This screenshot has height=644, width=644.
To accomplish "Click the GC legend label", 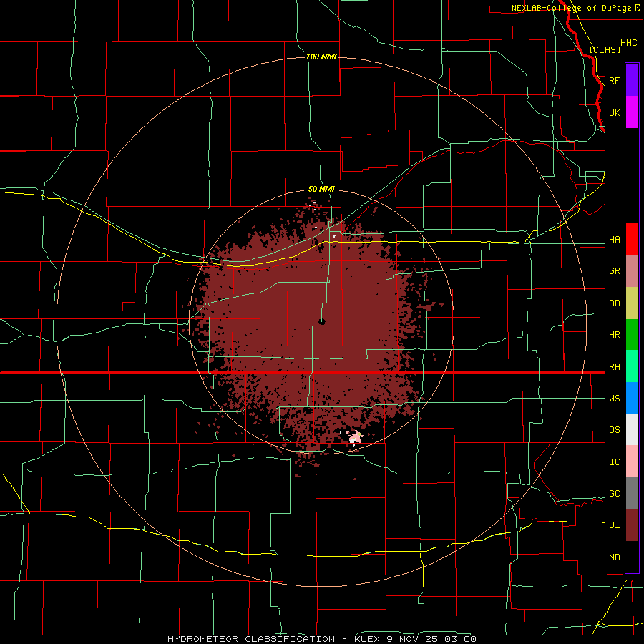I will coord(615,494).
